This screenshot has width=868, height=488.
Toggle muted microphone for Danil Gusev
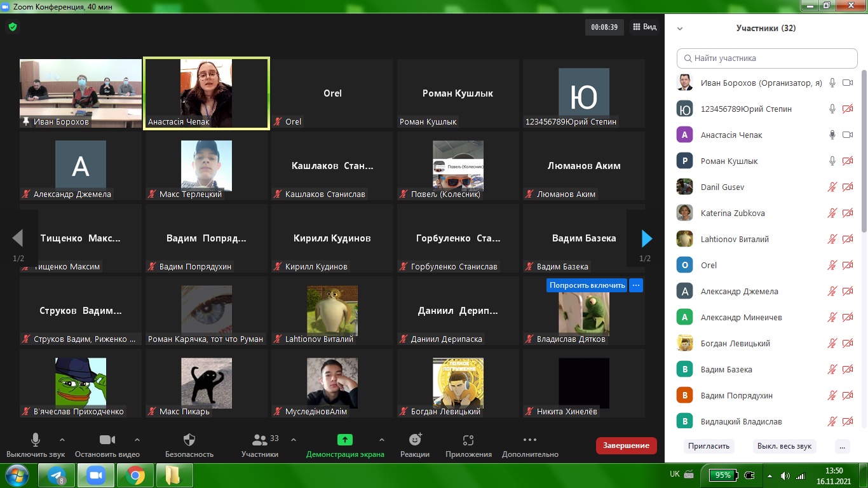coord(832,187)
